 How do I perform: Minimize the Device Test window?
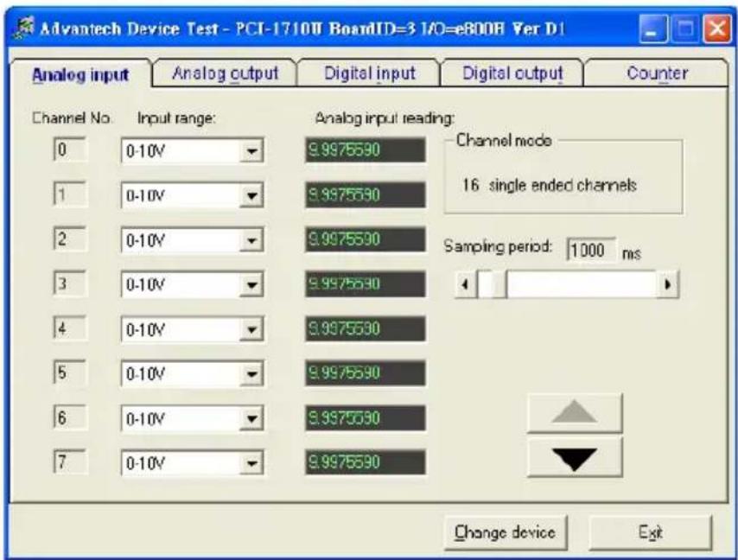(x=653, y=29)
